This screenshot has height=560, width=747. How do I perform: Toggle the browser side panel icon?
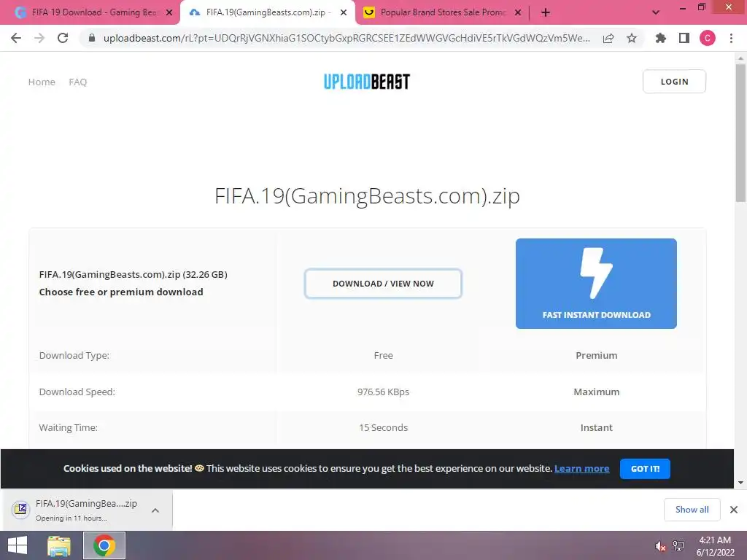(x=684, y=38)
